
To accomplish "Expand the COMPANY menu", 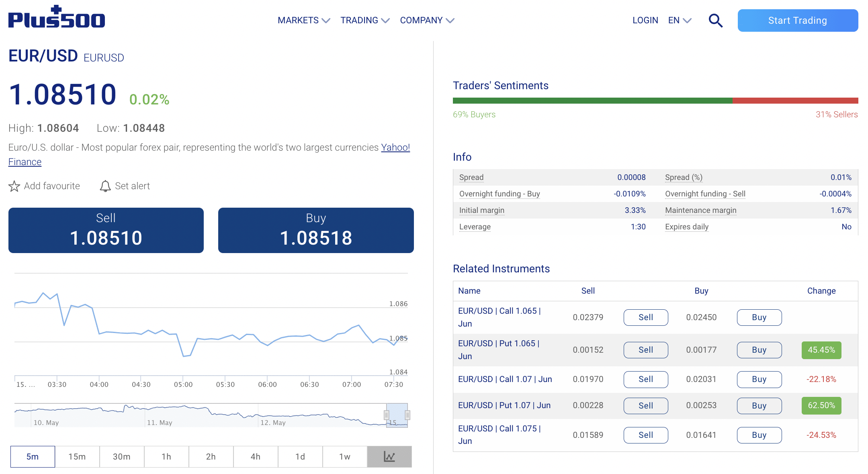I will tap(427, 20).
